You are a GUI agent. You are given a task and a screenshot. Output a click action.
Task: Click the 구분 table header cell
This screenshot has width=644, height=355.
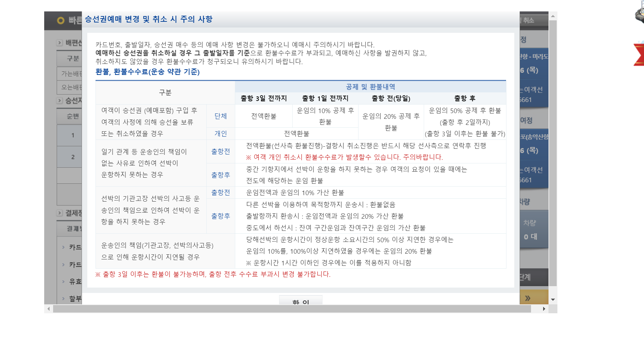click(165, 92)
